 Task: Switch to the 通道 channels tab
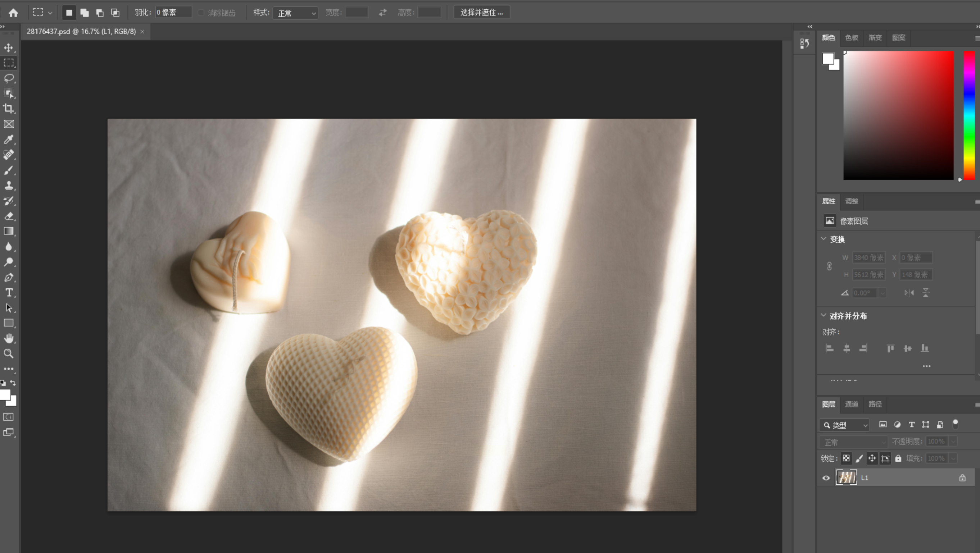coord(852,404)
